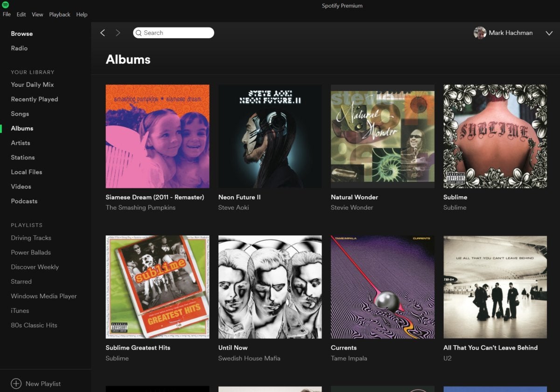The height and width of the screenshot is (392, 560).
Task: Go to Steve Aoki artist page
Action: point(234,207)
